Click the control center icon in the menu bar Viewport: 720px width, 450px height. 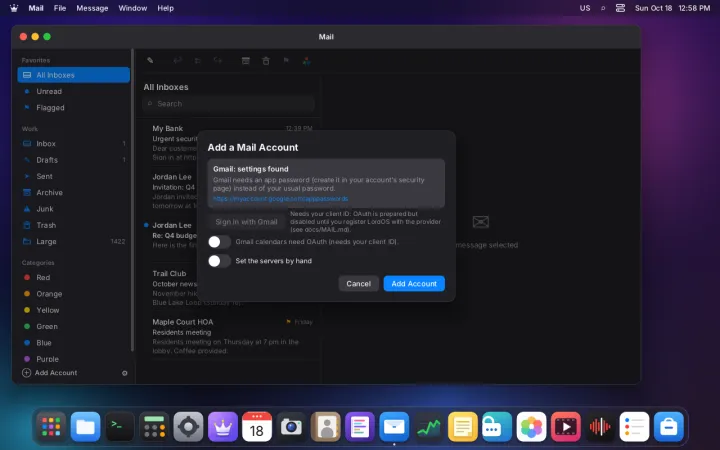pos(620,8)
